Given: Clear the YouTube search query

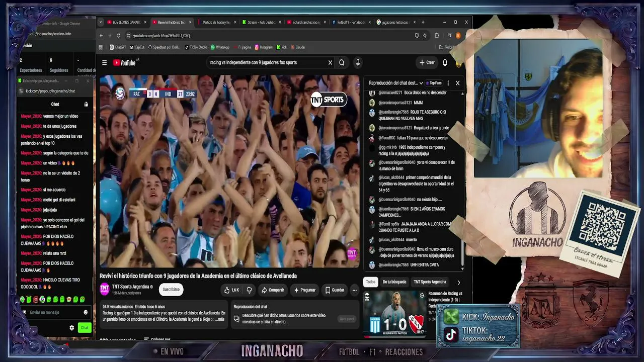Looking at the screenshot, I should 330,63.
